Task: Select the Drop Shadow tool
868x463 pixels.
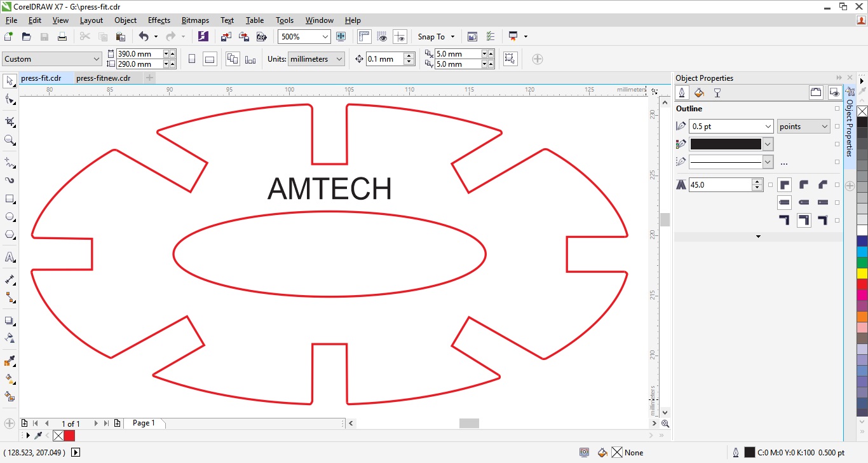Action: pos(10,321)
